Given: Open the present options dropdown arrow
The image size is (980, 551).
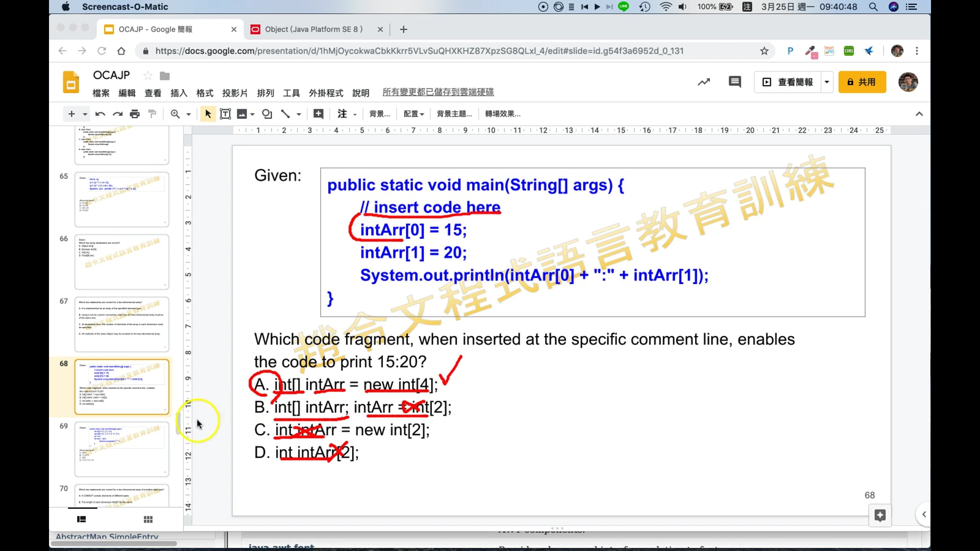Looking at the screenshot, I should (827, 82).
